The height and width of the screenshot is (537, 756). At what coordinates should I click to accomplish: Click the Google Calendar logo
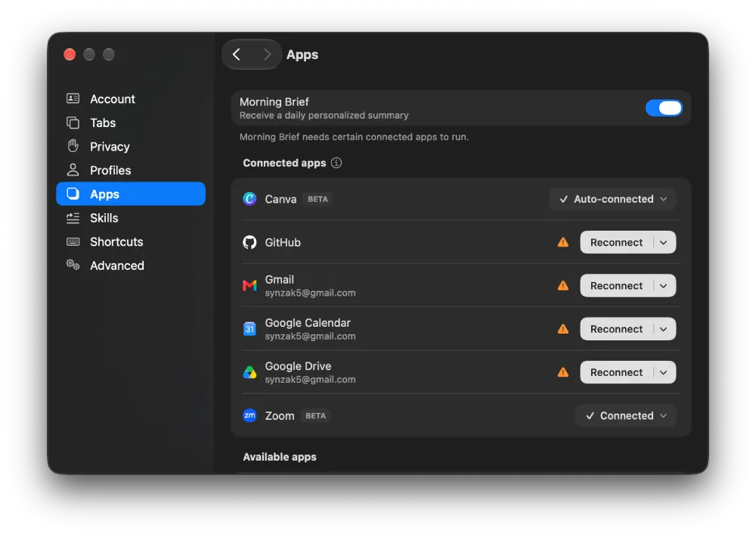pos(249,329)
